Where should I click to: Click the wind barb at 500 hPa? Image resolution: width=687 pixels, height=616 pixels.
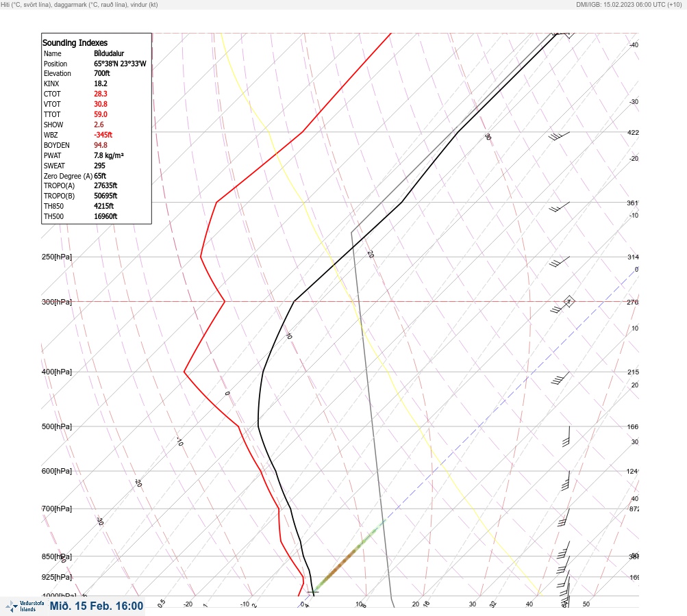(566, 436)
